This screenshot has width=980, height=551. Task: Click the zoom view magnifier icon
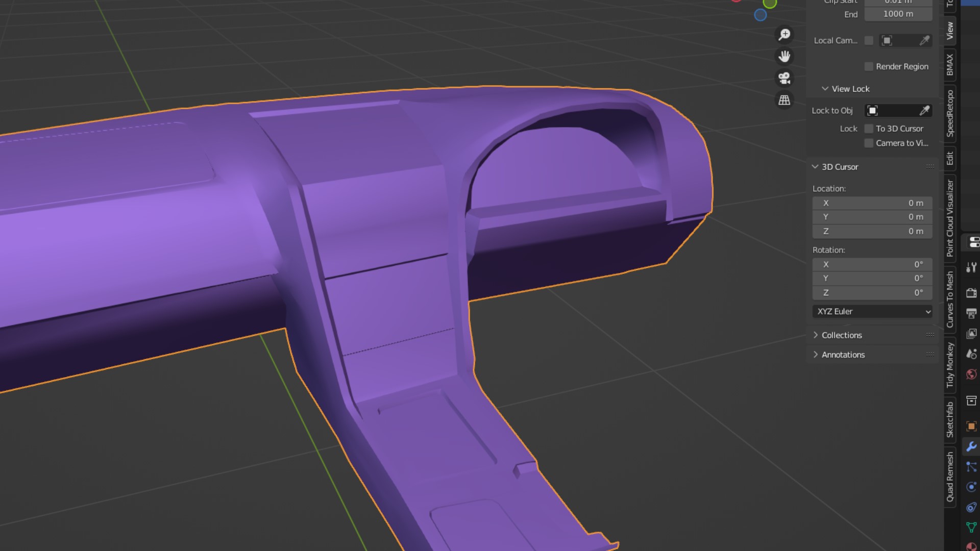(785, 35)
